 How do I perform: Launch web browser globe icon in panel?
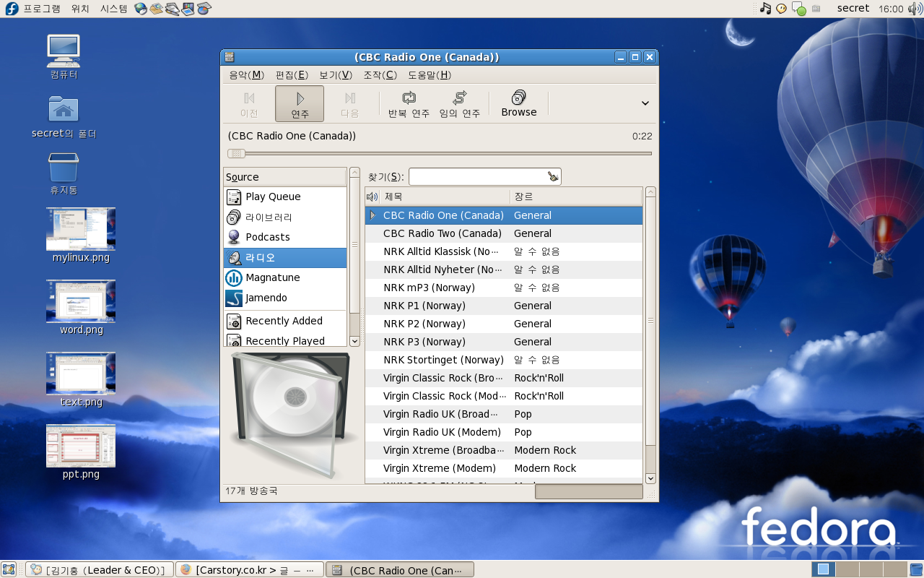[x=141, y=9]
